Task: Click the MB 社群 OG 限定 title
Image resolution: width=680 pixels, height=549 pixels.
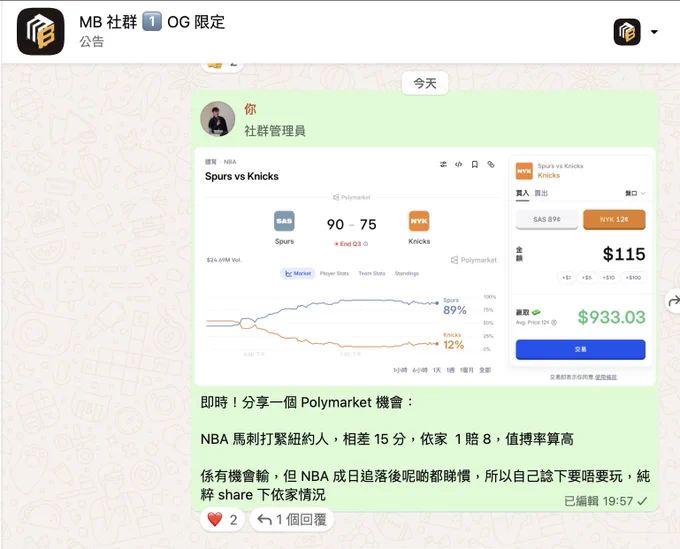Action: 152,22
